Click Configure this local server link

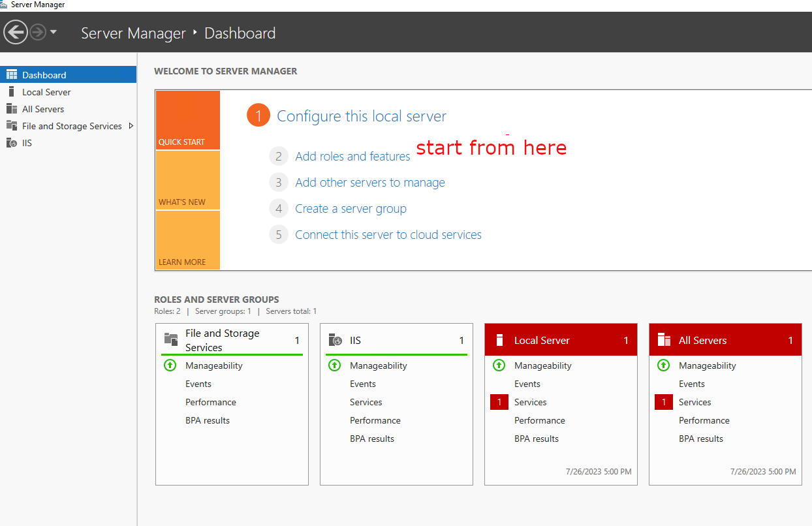(x=361, y=116)
